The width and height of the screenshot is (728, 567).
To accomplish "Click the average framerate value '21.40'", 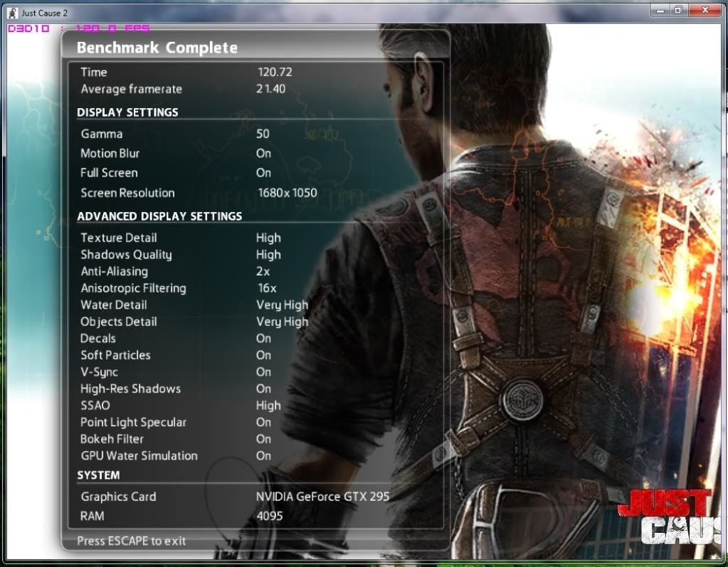I will 270,89.
